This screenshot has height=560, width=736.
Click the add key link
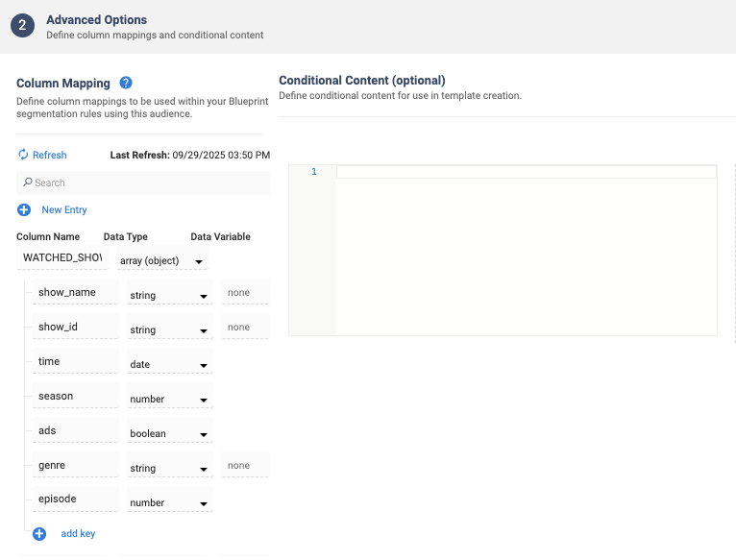[78, 533]
